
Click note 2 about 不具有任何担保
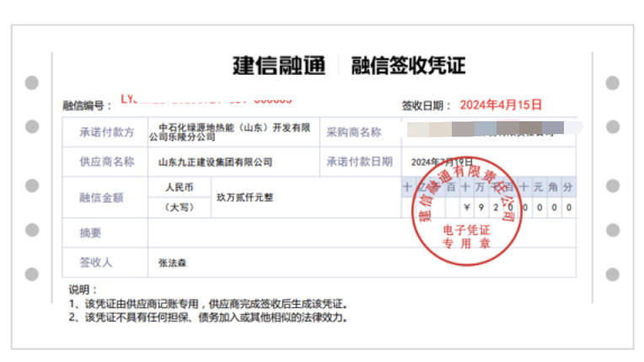[208, 317]
